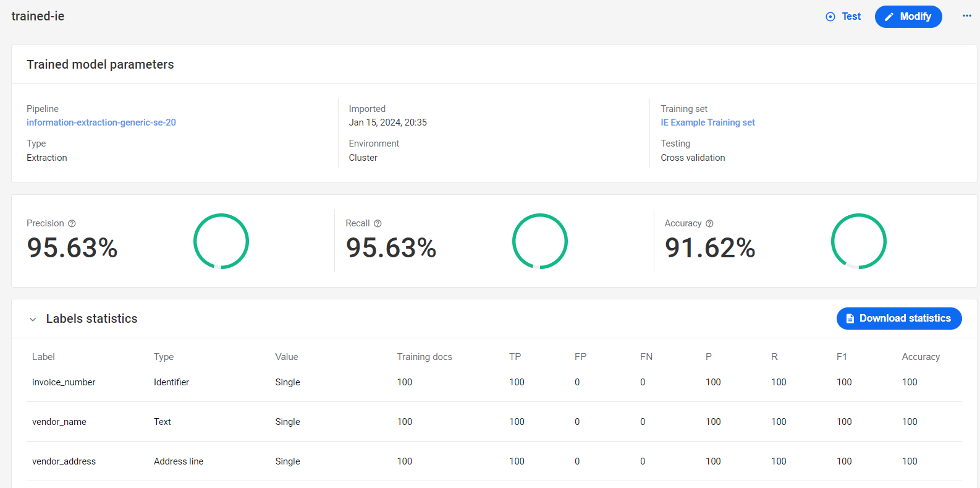980x488 pixels.
Task: Click the Recall help question icon
Action: [x=378, y=223]
